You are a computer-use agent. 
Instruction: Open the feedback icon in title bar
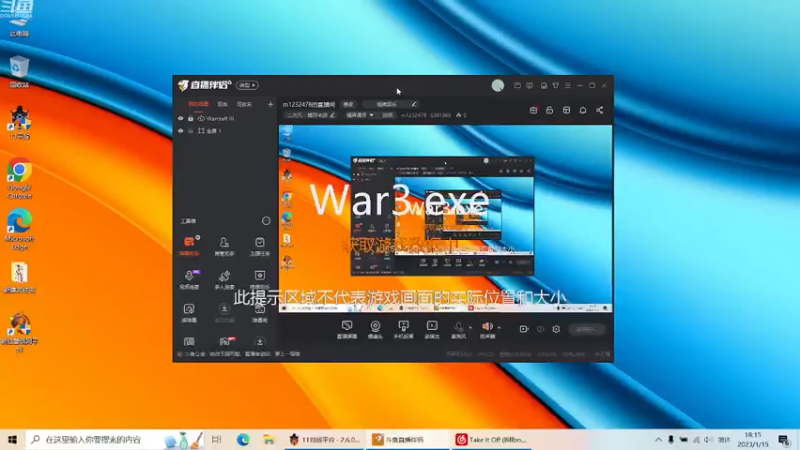[x=530, y=86]
